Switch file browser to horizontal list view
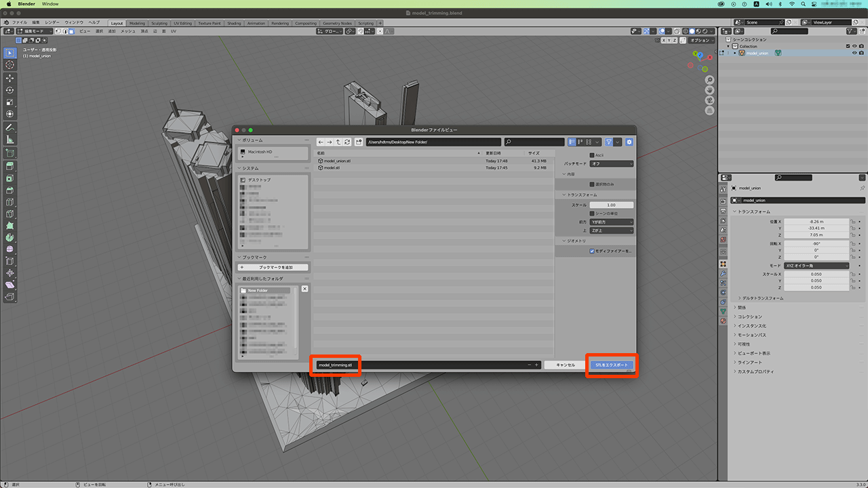The height and width of the screenshot is (488, 868). (x=580, y=142)
